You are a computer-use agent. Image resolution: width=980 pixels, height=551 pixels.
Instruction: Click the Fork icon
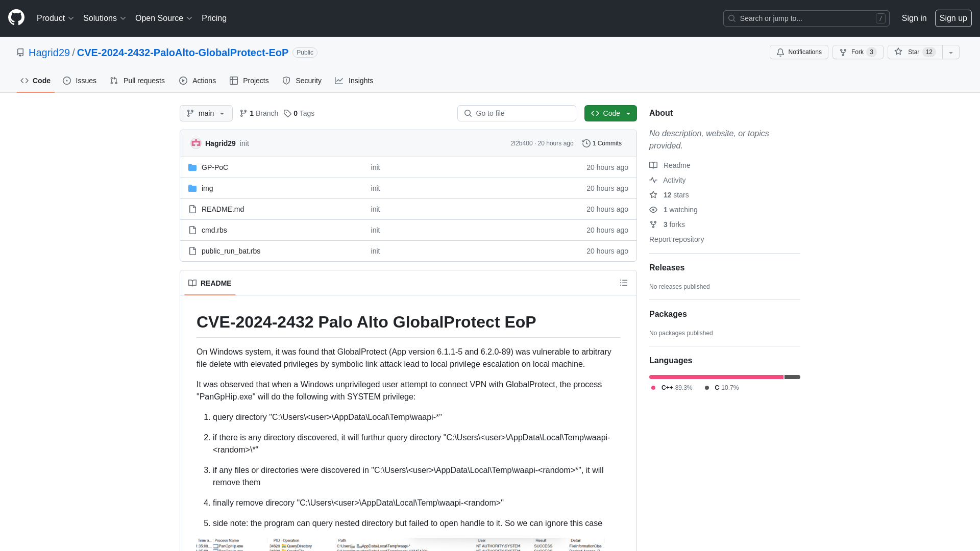843,52
